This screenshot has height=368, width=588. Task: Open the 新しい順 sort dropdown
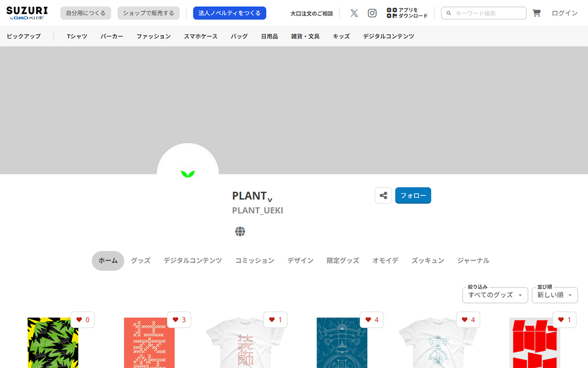[x=554, y=295]
